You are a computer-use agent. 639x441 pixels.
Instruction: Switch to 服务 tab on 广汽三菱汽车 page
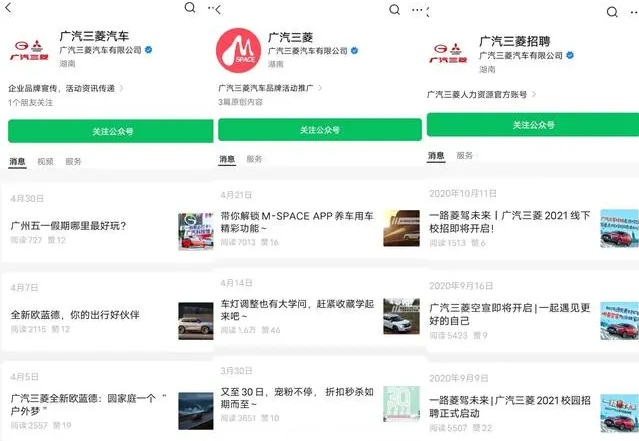73,162
